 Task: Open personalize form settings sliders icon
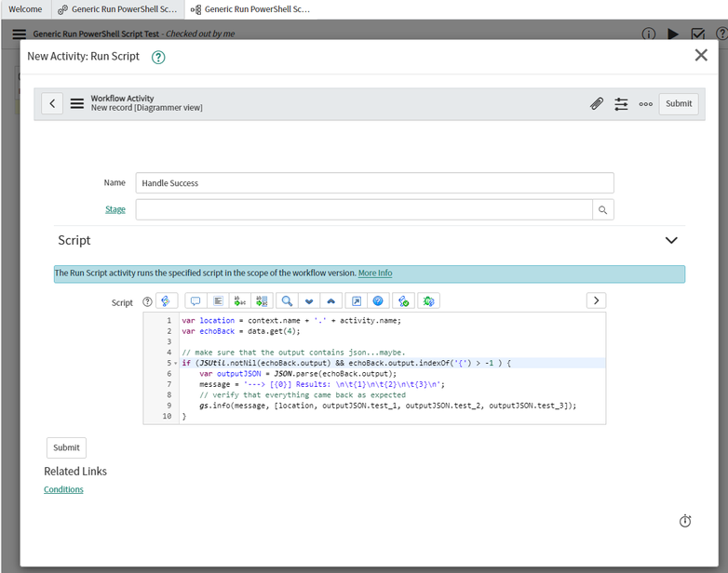(621, 103)
